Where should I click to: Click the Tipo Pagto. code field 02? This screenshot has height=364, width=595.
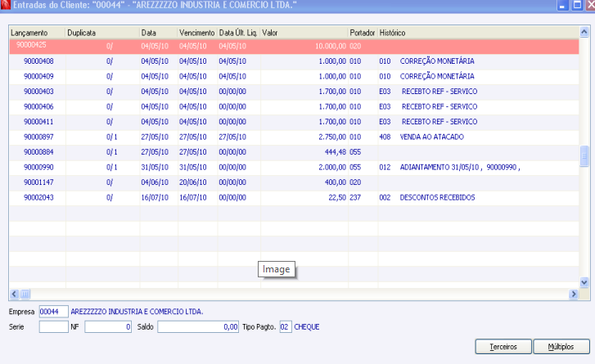coord(286,327)
